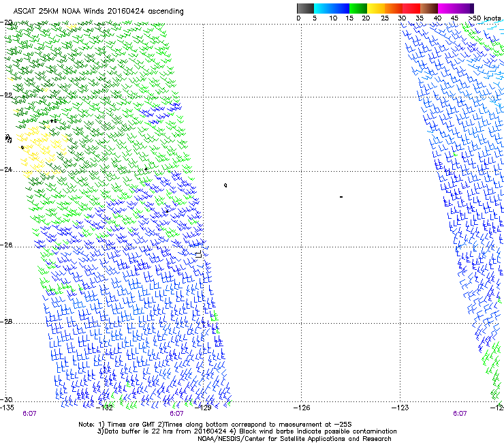This screenshot has height=443, width=504.
Task: Click the small island outline east of -129
Action: [x=225, y=185]
